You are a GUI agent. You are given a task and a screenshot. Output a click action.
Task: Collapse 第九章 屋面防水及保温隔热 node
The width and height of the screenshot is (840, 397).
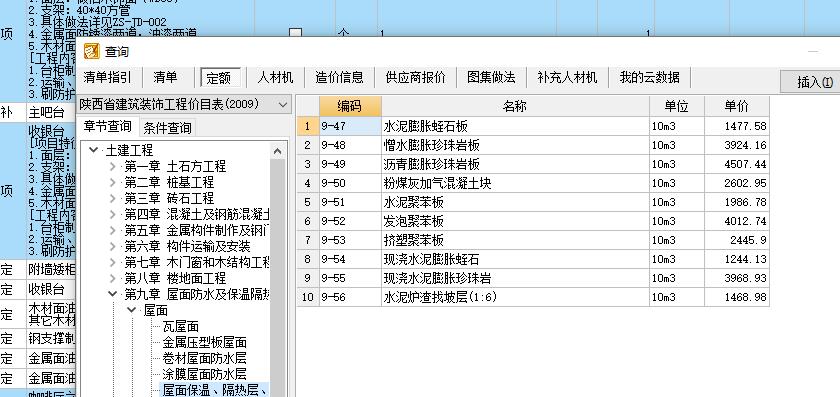112,294
